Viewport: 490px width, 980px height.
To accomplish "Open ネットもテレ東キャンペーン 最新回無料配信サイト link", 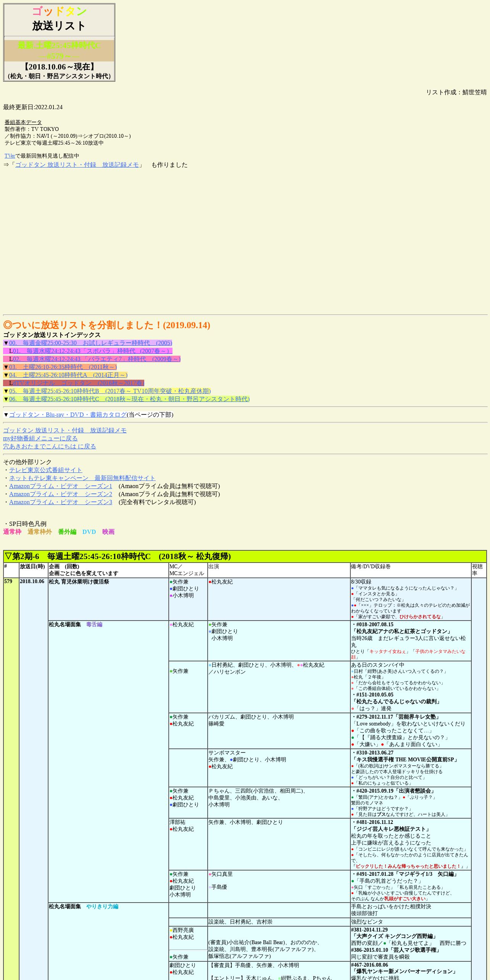I will pos(82,478).
